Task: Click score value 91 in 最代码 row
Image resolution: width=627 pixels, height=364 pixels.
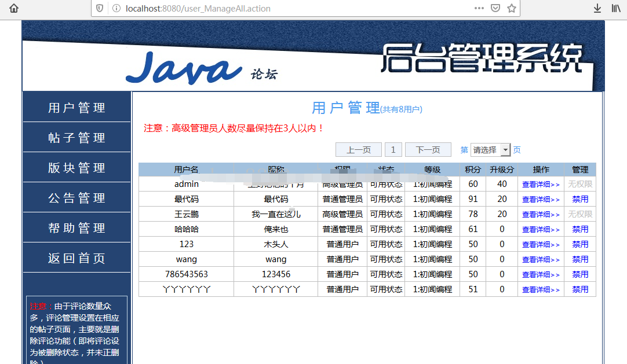Action: [x=473, y=198]
